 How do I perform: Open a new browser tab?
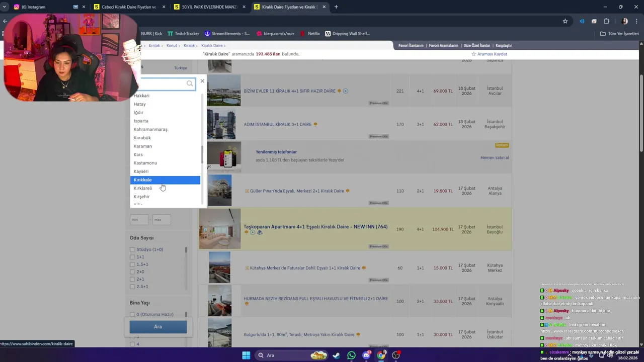click(336, 7)
